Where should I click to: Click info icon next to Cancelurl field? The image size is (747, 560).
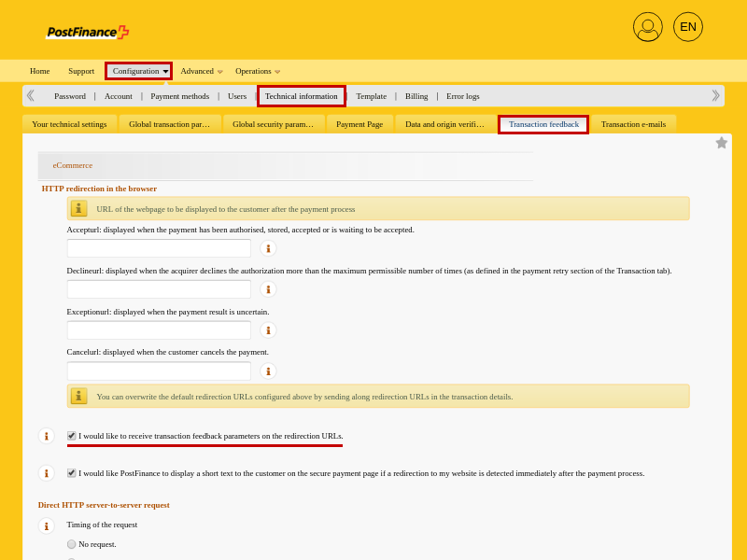coord(268,371)
